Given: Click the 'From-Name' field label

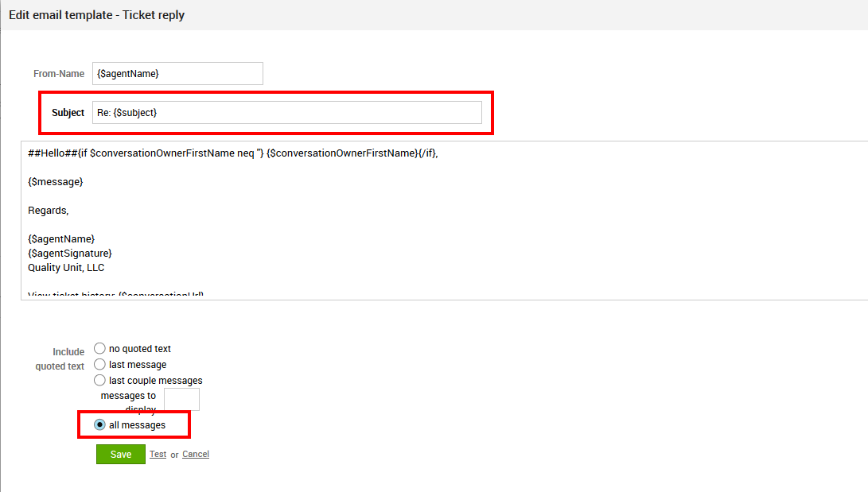Looking at the screenshot, I should (58, 74).
